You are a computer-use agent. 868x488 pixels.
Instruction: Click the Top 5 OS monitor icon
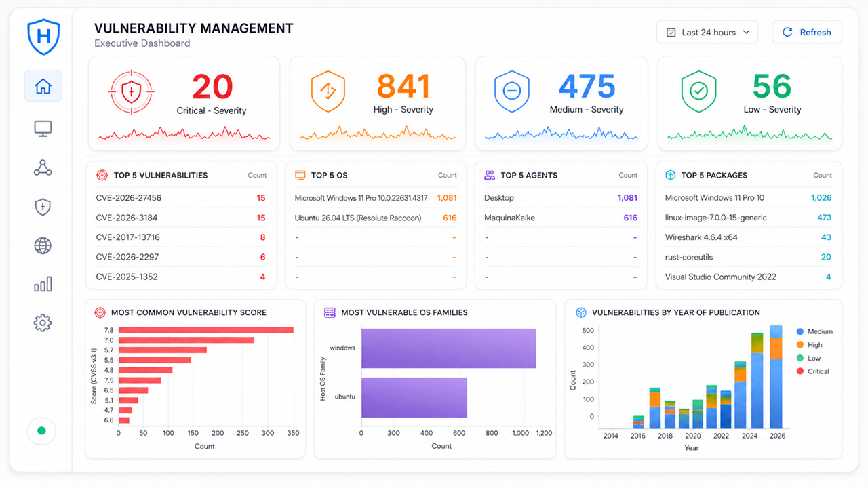pyautogui.click(x=300, y=175)
